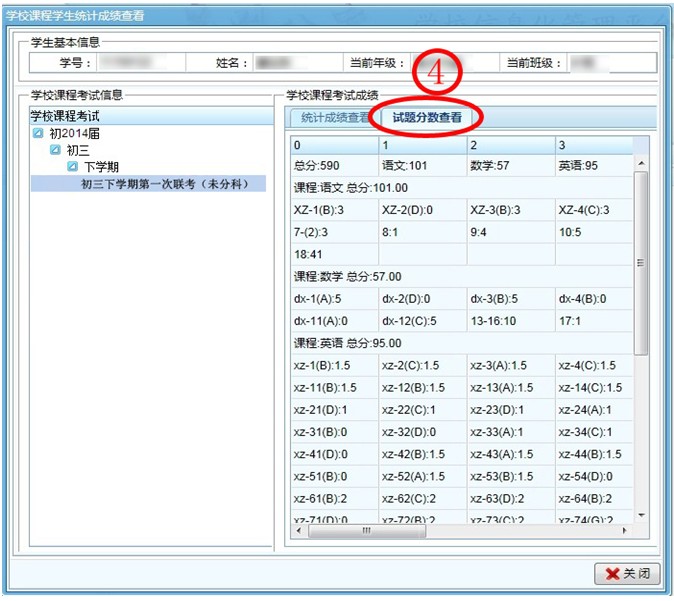This screenshot has height=601, width=674.
Task: Click the vertical scrollbar thumb
Action: [x=641, y=260]
